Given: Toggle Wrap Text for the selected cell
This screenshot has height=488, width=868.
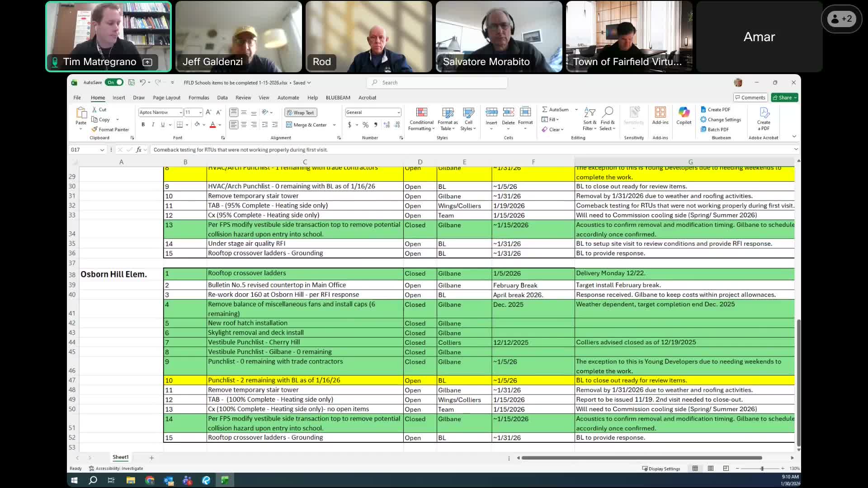Looking at the screenshot, I should pos(300,113).
